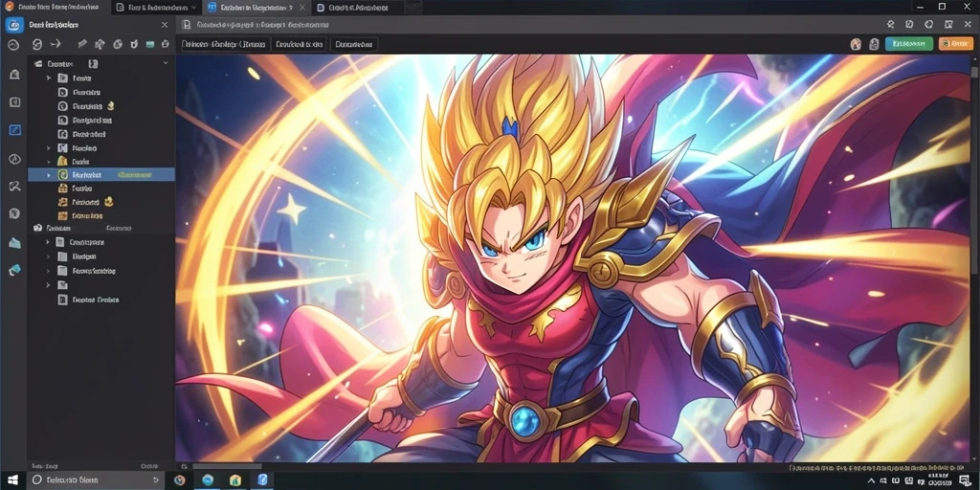This screenshot has width=980, height=490.
Task: Click the widest of the three outlined editor buttons
Action: click(225, 44)
